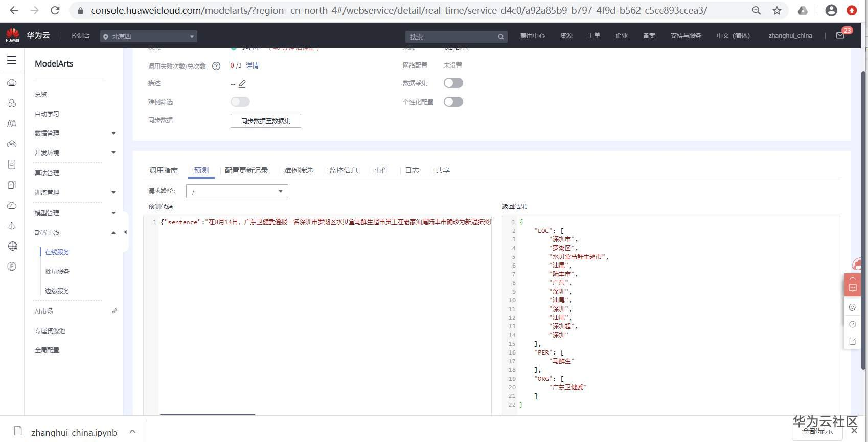Open the 事件 tab
This screenshot has width=868, height=442.
pyautogui.click(x=381, y=170)
